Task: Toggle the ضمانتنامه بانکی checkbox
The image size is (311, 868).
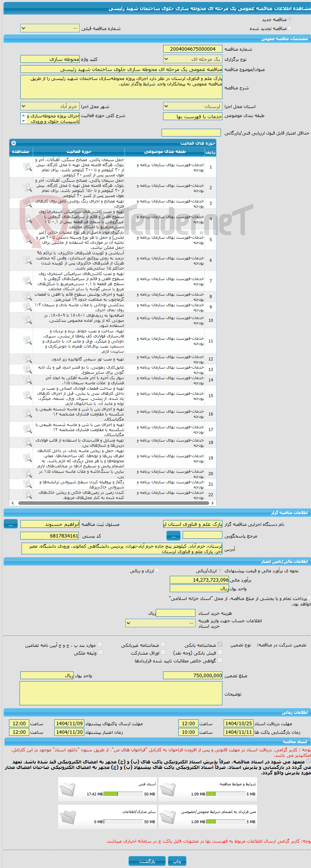Action: click(x=220, y=644)
